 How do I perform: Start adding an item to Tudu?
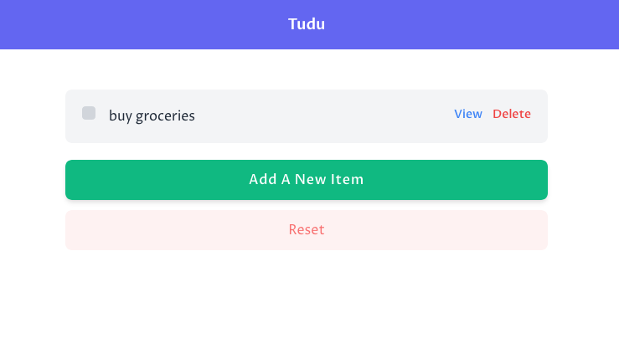click(x=307, y=180)
